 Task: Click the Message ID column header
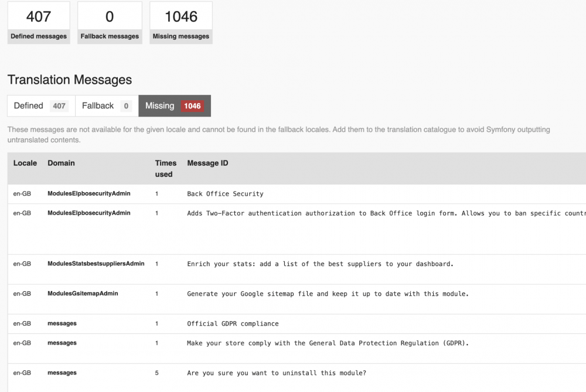tap(207, 163)
